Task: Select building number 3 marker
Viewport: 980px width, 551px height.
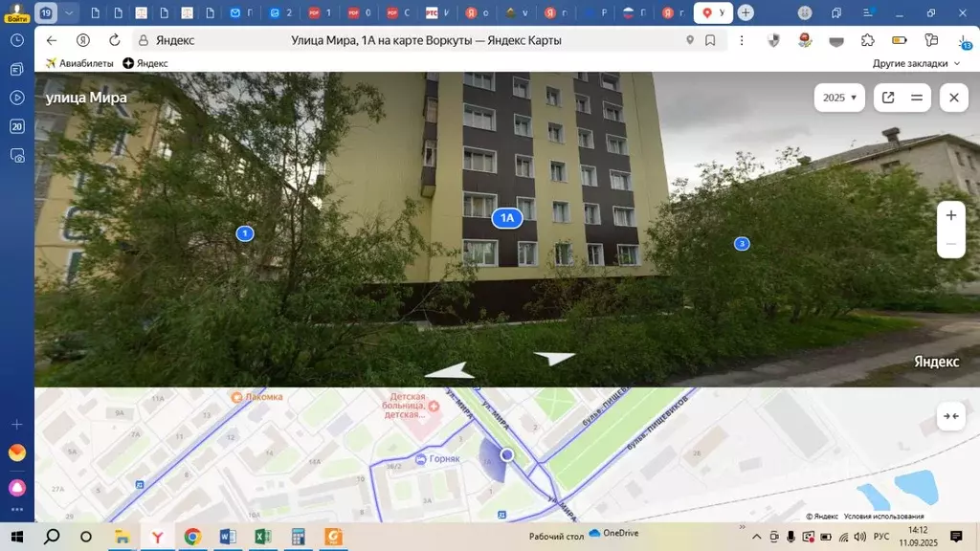Action: click(x=742, y=244)
